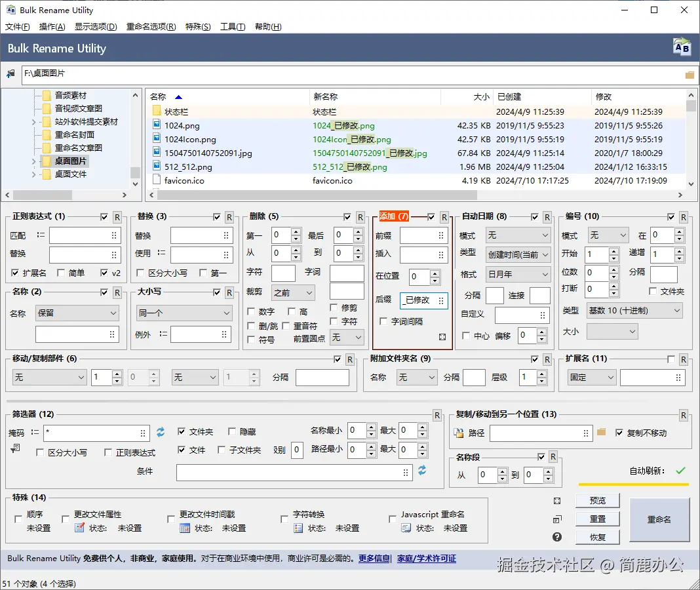Viewport: 700px width, 590px height.
Task: Check the 数字 option in the 删除 panel
Action: 251,311
